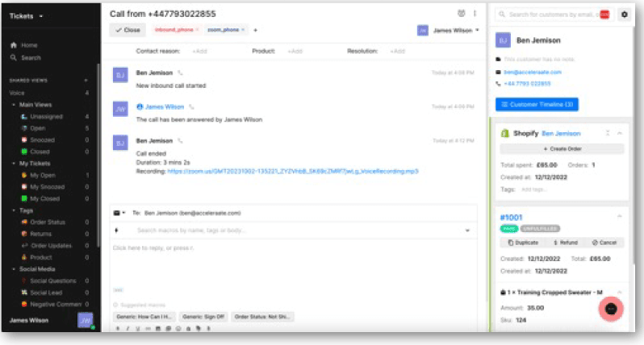644x345 pixels.
Task: Toggle italic formatting in reply editor
Action: [x=128, y=328]
